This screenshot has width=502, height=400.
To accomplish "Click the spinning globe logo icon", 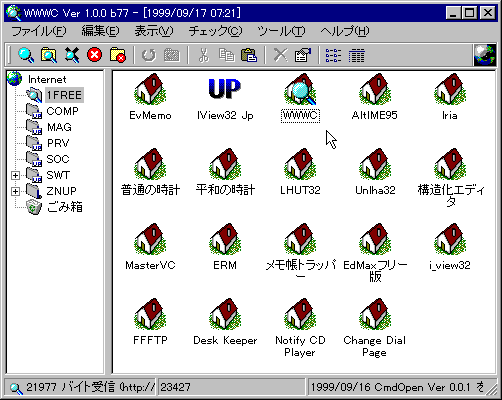I will pos(485,55).
